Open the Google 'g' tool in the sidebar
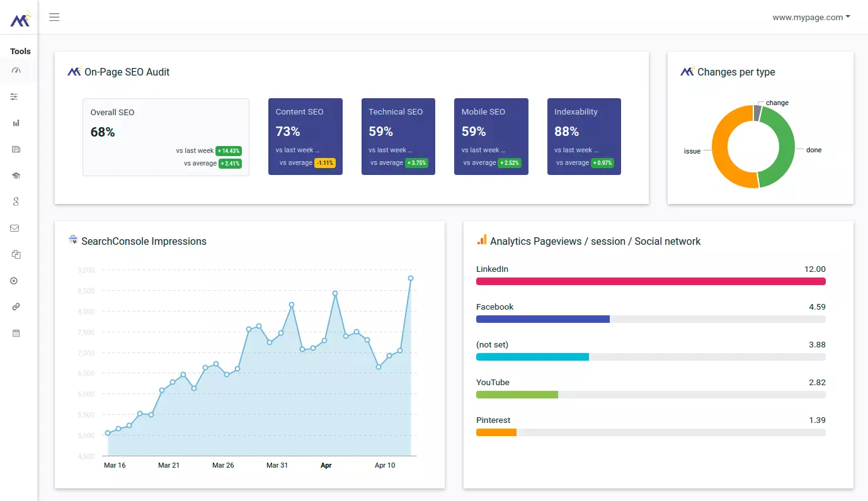The width and height of the screenshot is (868, 501). click(x=16, y=201)
